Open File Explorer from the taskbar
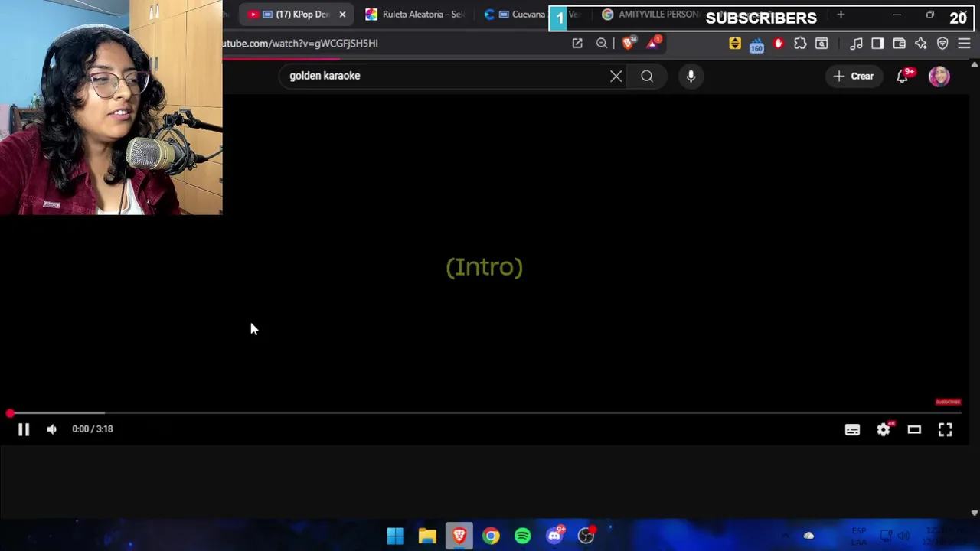The width and height of the screenshot is (980, 551). click(427, 536)
